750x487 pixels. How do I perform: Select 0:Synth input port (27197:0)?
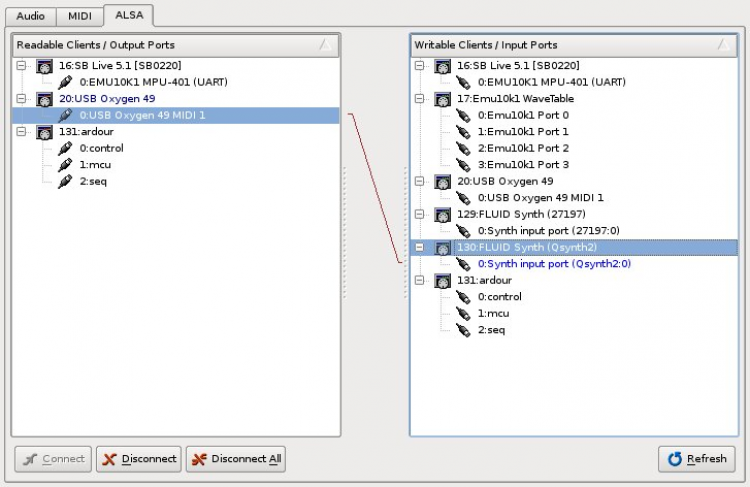(549, 231)
